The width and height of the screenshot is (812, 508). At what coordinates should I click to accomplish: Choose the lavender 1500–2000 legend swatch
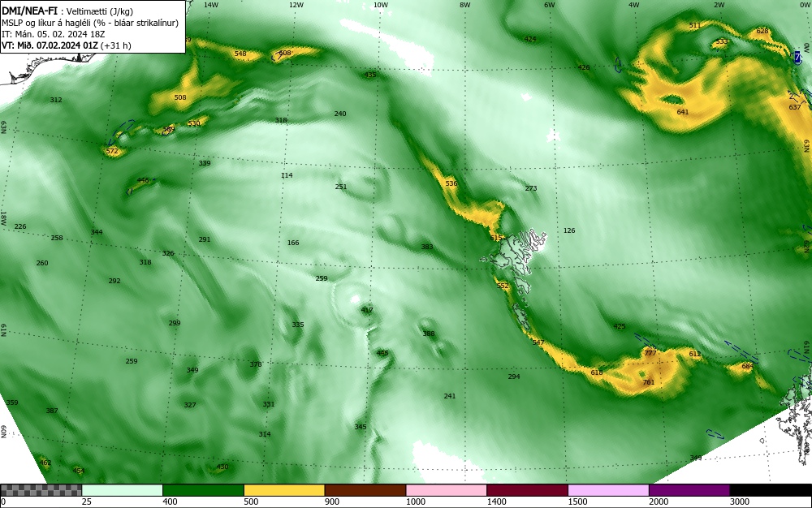coord(608,490)
